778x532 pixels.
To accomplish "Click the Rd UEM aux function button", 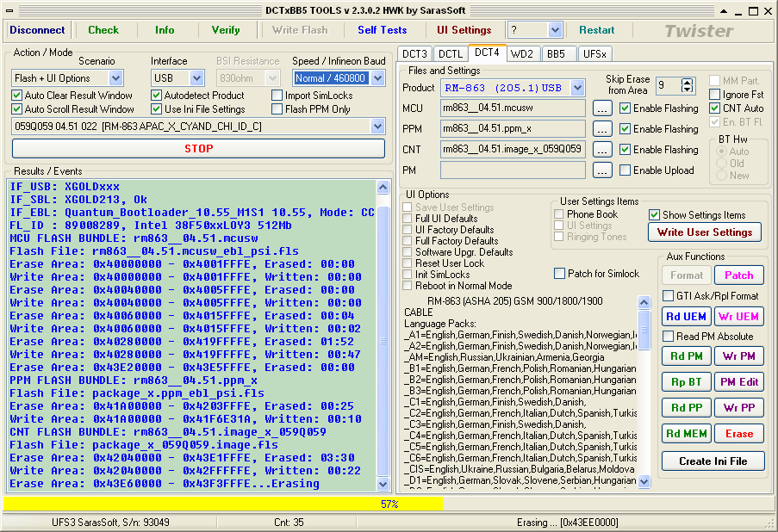I will point(686,316).
